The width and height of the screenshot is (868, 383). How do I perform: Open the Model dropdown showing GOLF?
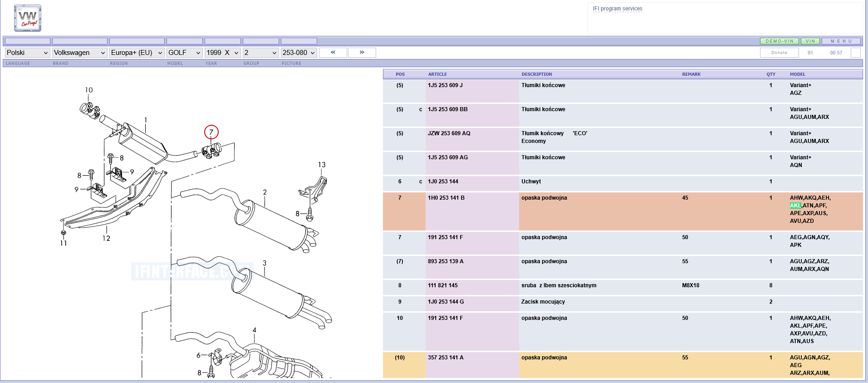pyautogui.click(x=185, y=53)
